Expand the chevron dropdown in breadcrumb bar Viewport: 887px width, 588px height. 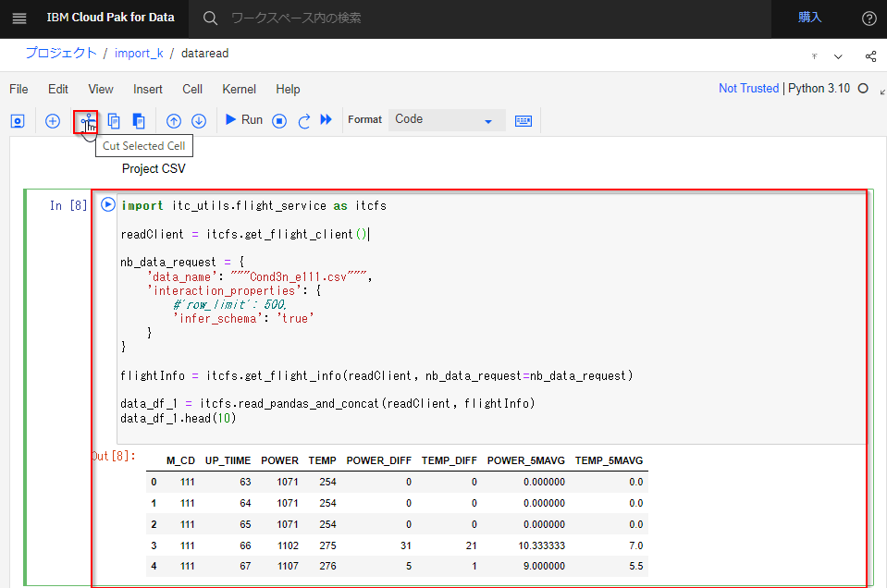(838, 56)
